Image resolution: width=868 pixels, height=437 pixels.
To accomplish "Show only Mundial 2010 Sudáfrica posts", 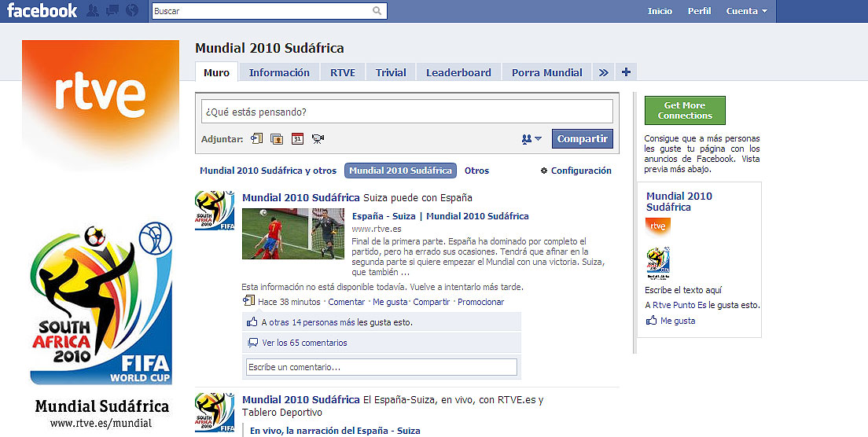I will 401,171.
